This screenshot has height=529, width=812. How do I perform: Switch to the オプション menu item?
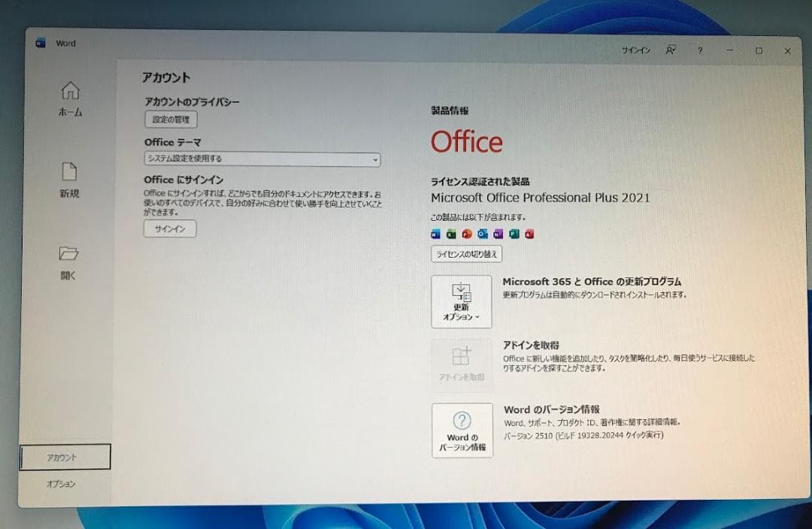60,484
